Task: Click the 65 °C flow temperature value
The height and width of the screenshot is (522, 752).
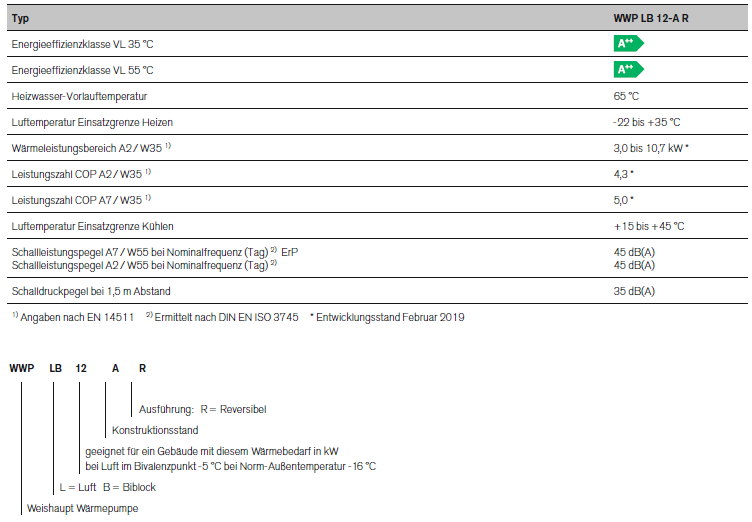Action: pos(626,96)
